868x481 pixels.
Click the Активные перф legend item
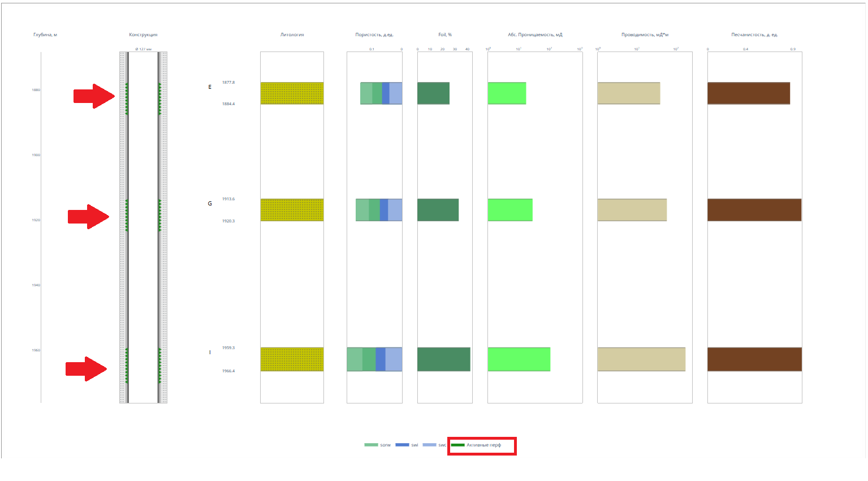[476, 445]
